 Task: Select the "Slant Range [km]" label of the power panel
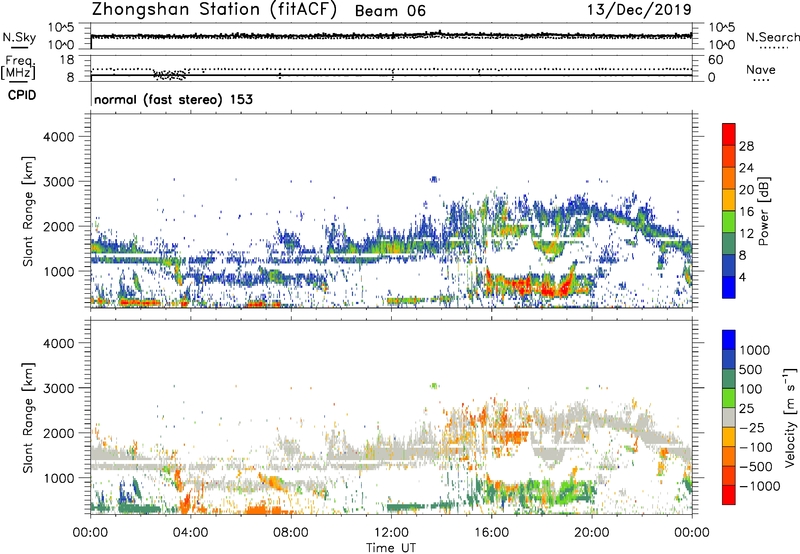(28, 211)
